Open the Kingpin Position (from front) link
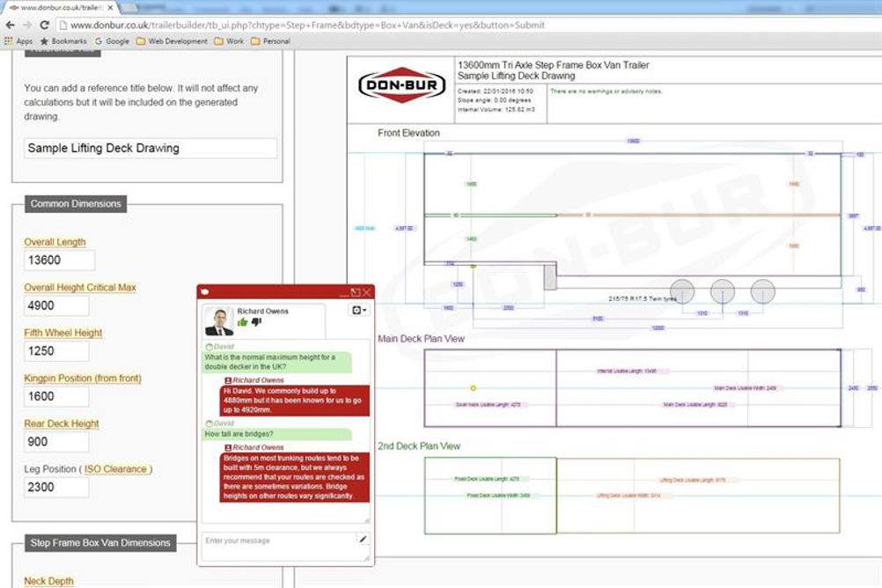This screenshot has width=882, height=588. coord(83,379)
